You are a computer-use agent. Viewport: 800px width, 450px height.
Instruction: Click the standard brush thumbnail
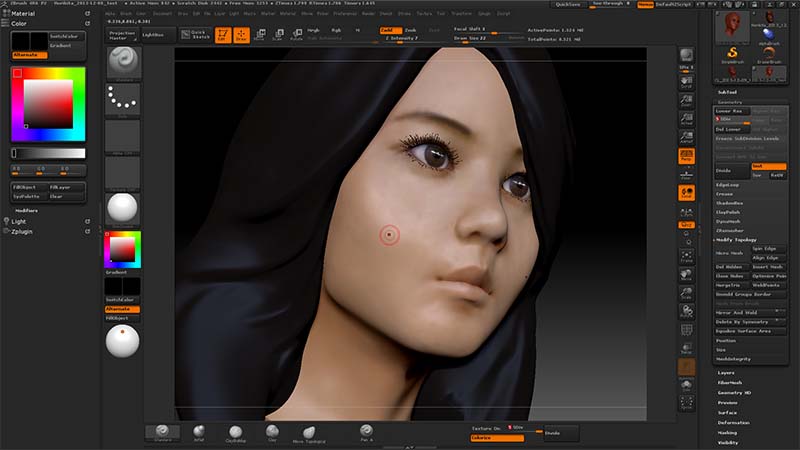tap(122, 63)
